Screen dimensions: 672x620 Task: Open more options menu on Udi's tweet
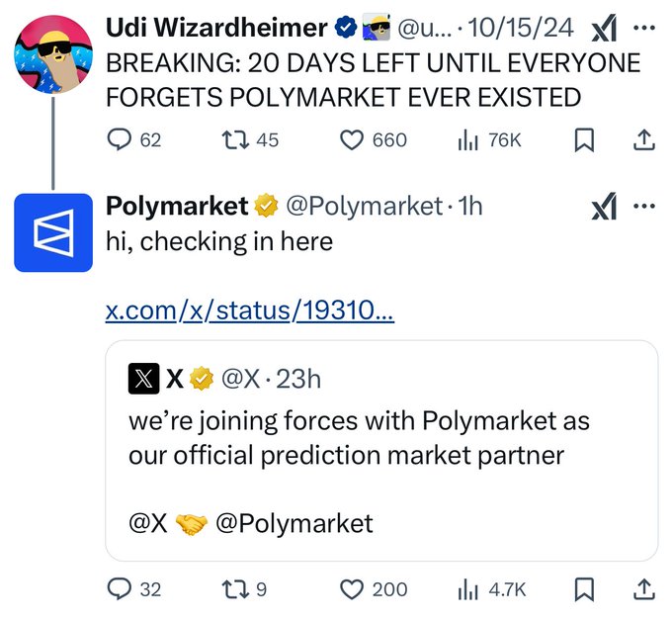[x=644, y=30]
